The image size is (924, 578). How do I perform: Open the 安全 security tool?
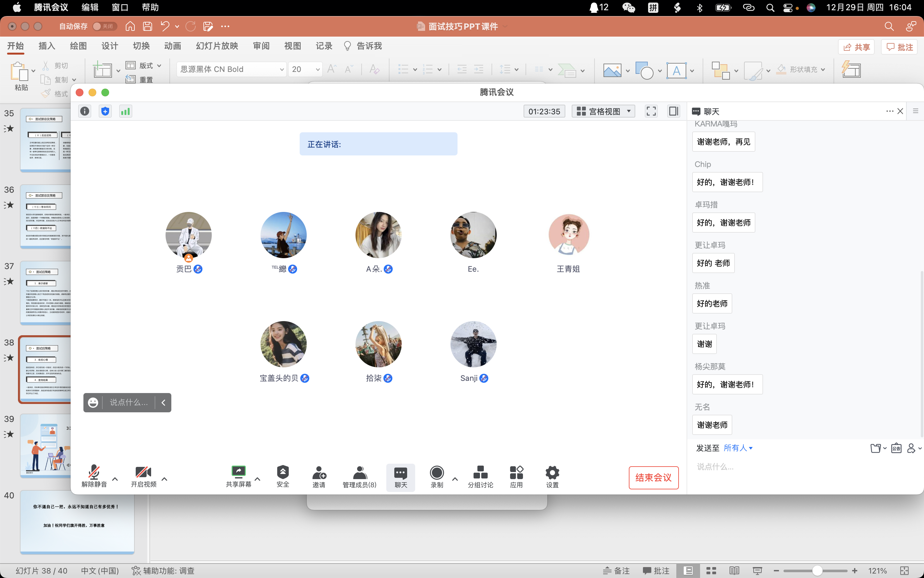click(283, 476)
